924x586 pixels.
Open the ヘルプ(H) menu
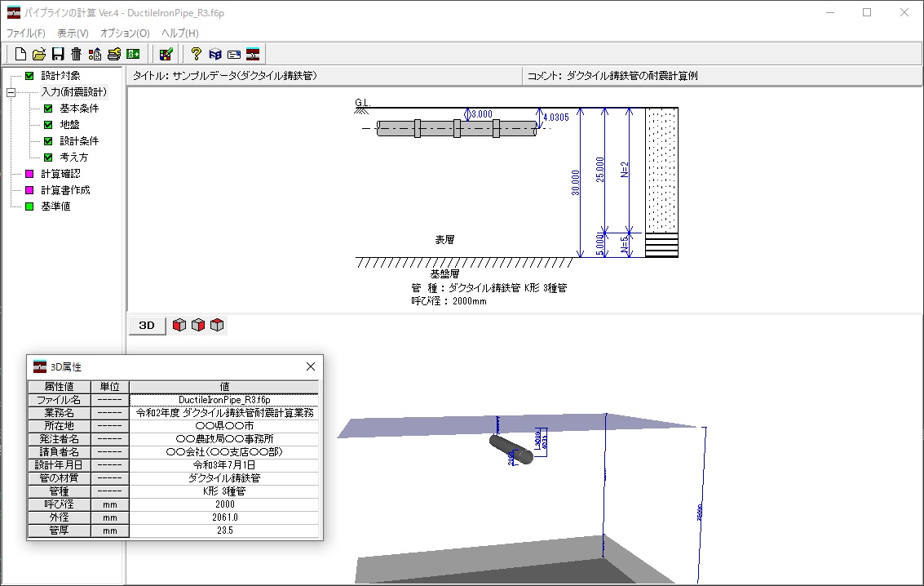coord(179,33)
